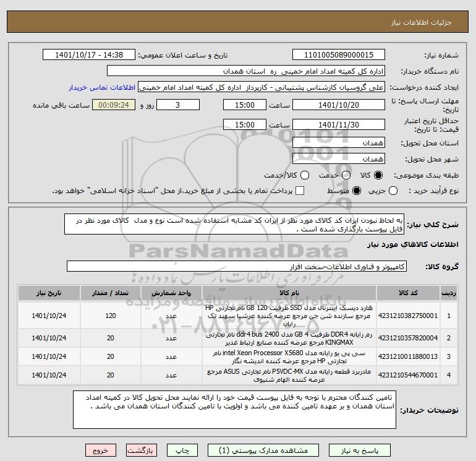
Task: Click the buyer organization name field
Action: 246,71
